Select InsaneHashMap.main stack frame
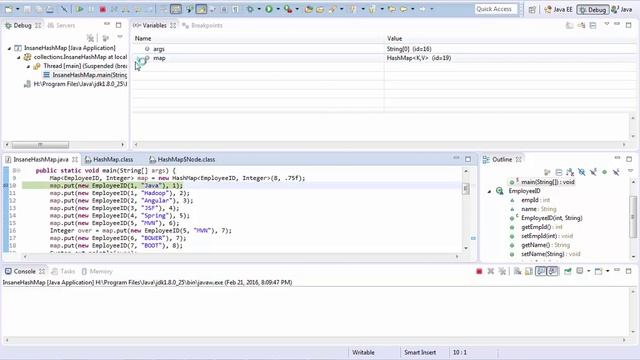The image size is (640, 360). point(85,75)
